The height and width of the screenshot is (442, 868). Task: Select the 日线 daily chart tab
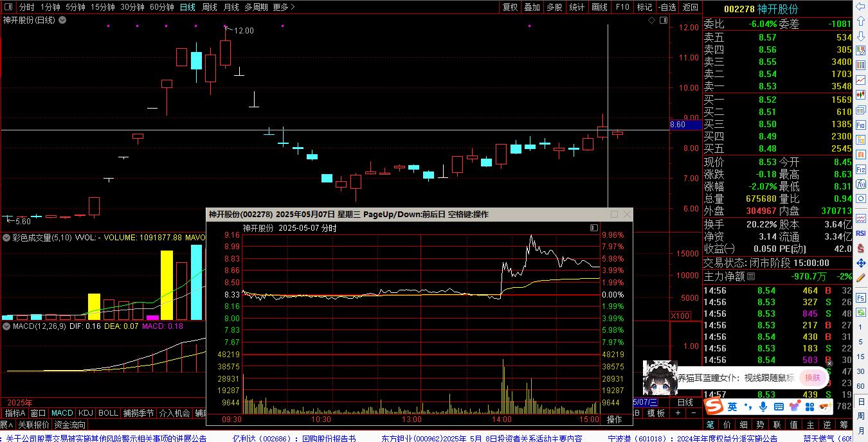click(x=188, y=7)
